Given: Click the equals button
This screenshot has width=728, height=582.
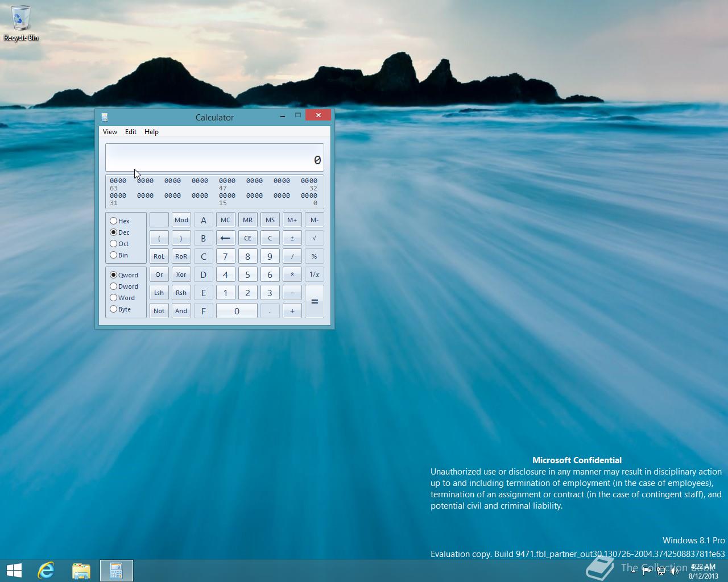Looking at the screenshot, I should click(314, 302).
